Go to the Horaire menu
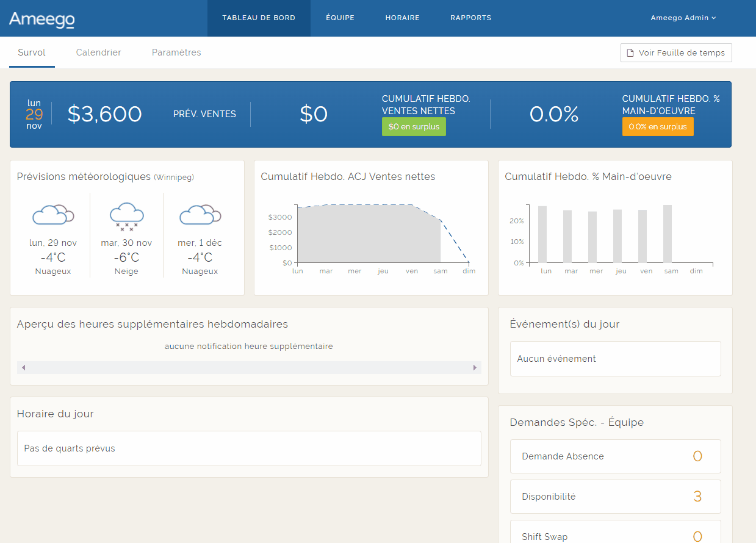The height and width of the screenshot is (543, 756). click(x=402, y=18)
